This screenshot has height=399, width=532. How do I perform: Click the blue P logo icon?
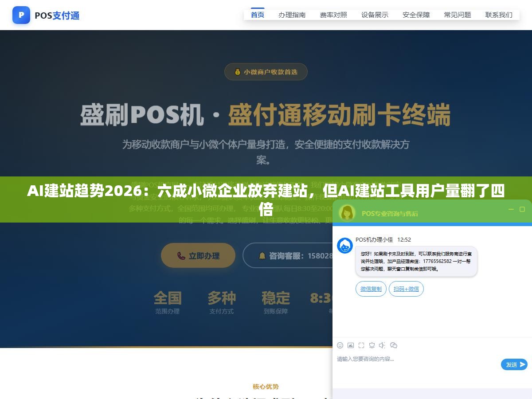[21, 15]
